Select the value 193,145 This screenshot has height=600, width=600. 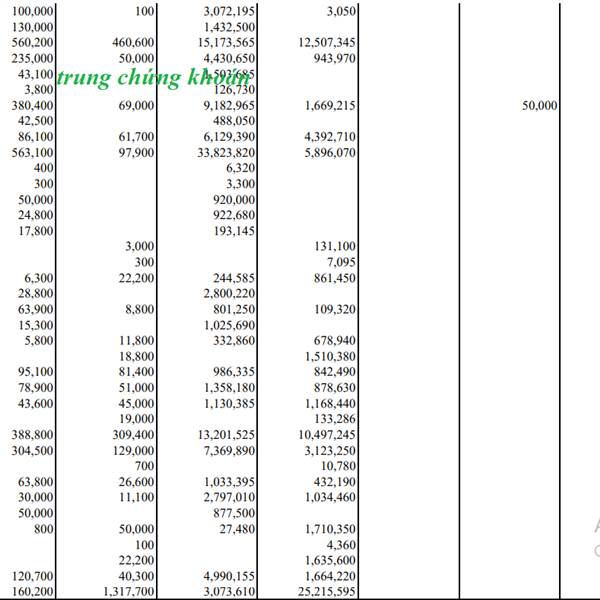(x=234, y=231)
